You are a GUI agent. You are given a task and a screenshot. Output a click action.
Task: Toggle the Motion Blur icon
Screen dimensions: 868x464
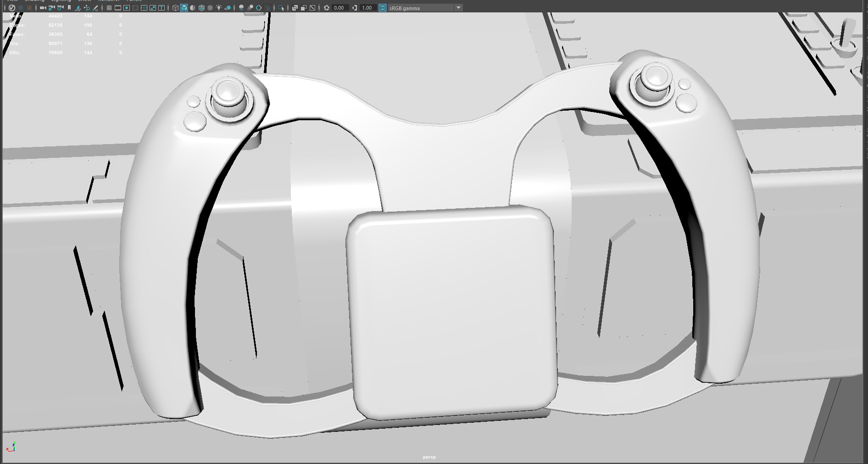click(x=250, y=8)
